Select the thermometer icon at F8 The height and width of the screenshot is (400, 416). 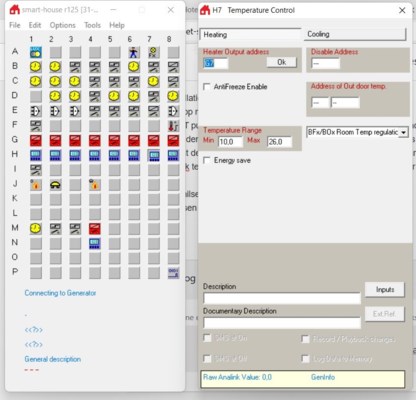tap(173, 126)
